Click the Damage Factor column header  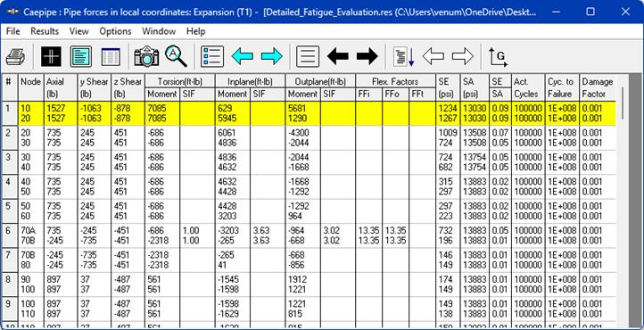coord(598,87)
